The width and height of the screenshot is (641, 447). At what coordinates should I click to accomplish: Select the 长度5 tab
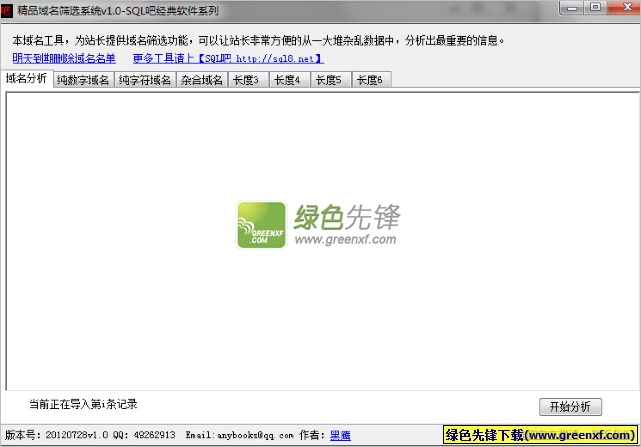click(x=331, y=80)
